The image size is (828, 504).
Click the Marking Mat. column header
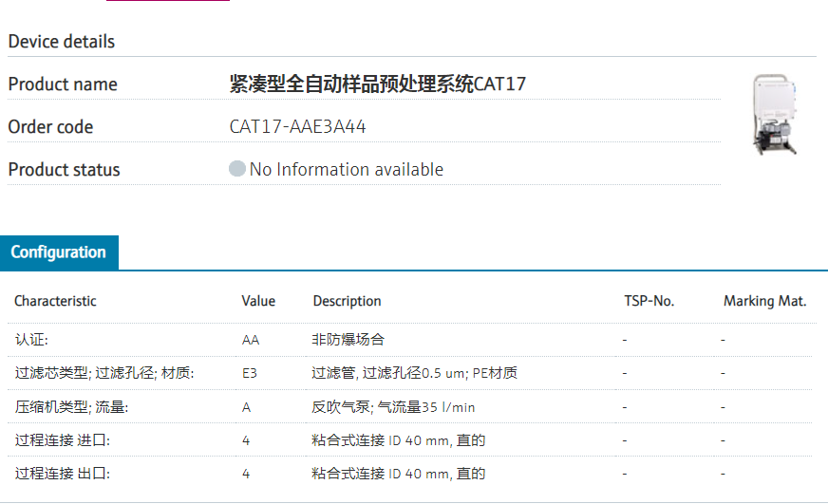(764, 301)
